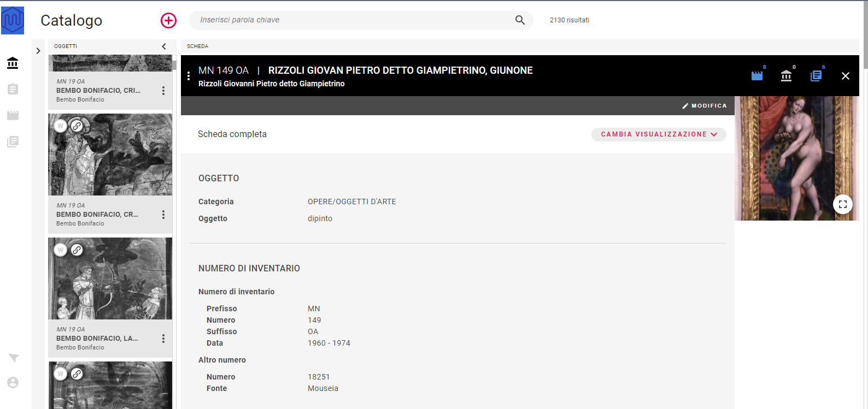Open the record header three-dot menu
Viewport: 868px width, 409px height.
click(x=189, y=76)
